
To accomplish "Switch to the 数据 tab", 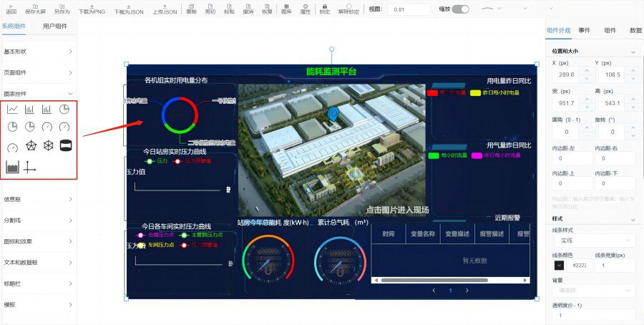I will (x=636, y=30).
